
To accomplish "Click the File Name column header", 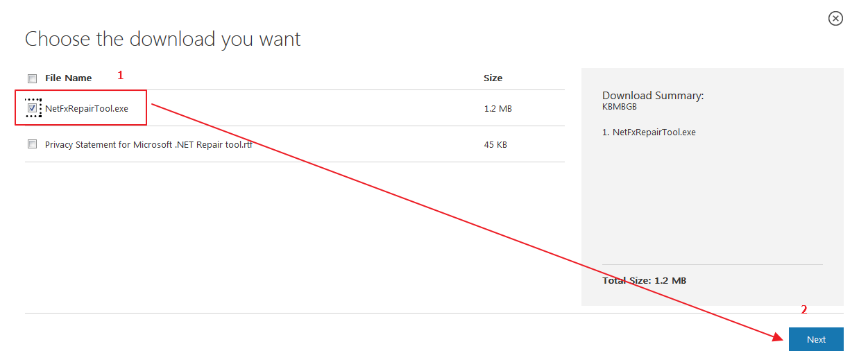I will click(68, 78).
